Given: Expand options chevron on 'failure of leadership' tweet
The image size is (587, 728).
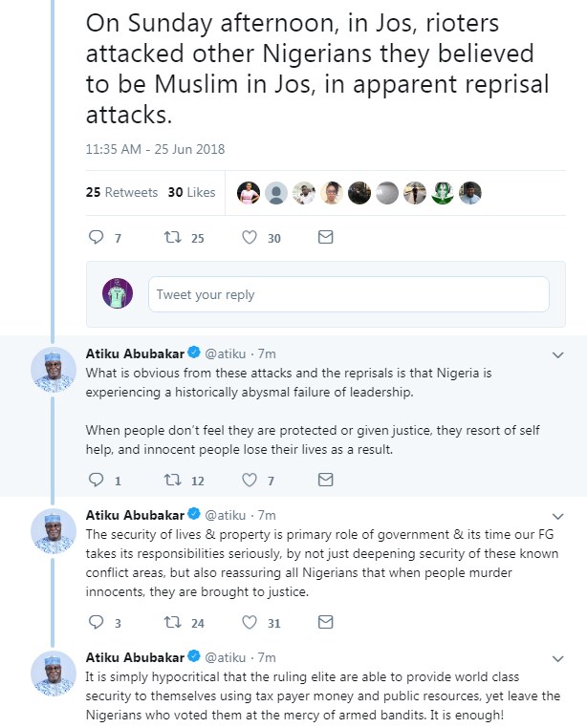Looking at the screenshot, I should (x=559, y=354).
